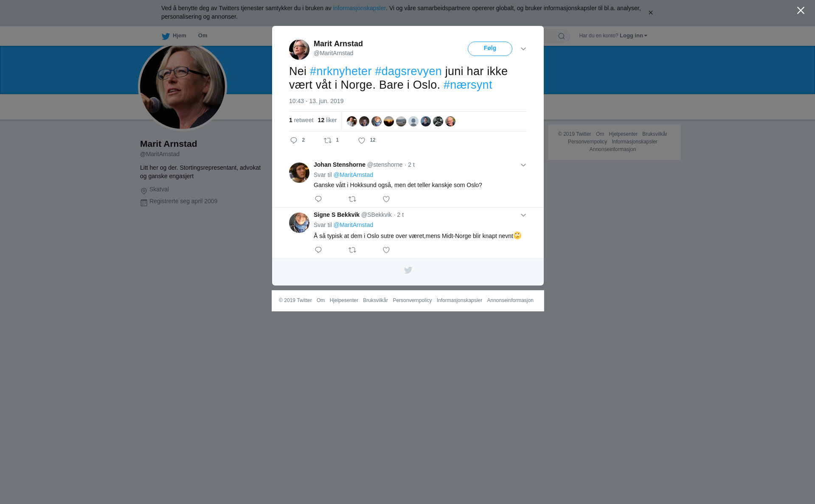Open the #nrknyheter hashtag link
The width and height of the screenshot is (815, 504).
341,71
